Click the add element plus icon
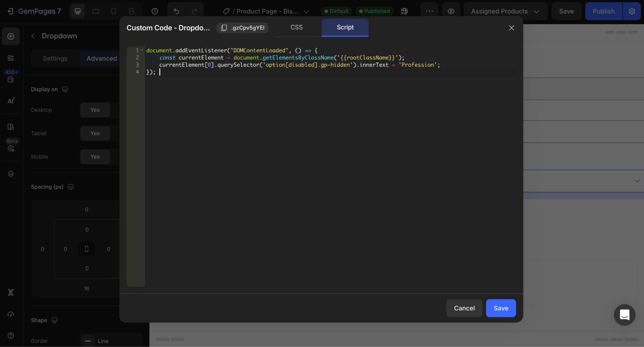The image size is (644, 347). tap(11, 36)
